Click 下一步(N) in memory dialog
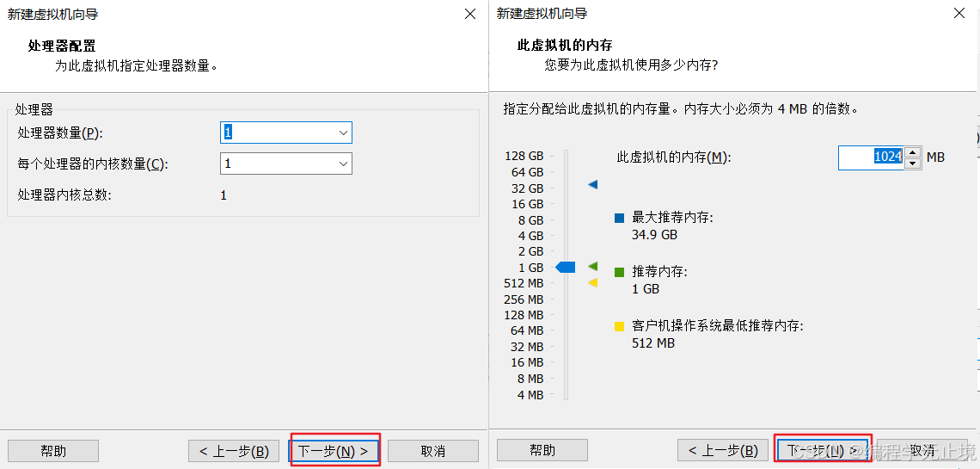This screenshot has width=980, height=469. click(x=823, y=450)
